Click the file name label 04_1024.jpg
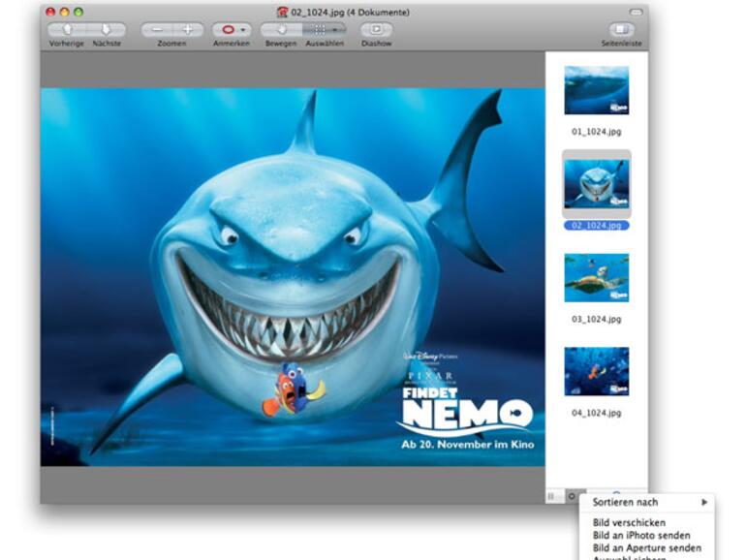 pyautogui.click(x=596, y=413)
